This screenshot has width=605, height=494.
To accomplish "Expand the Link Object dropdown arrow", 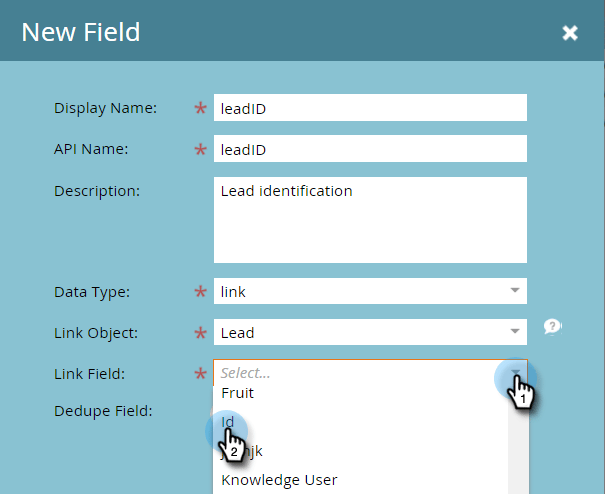I will click(515, 331).
